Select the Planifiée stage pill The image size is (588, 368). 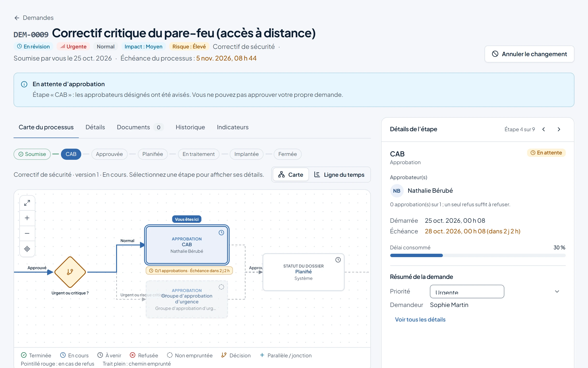153,154
